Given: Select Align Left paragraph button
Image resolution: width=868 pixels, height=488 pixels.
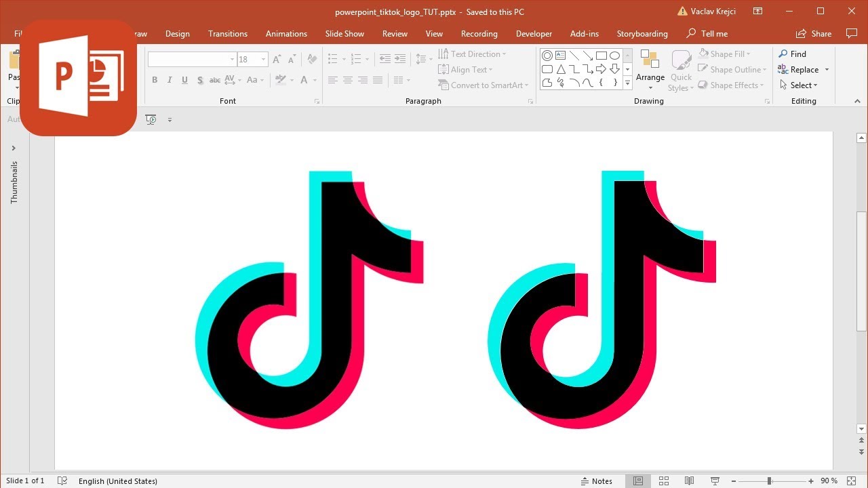Looking at the screenshot, I should pyautogui.click(x=333, y=80).
